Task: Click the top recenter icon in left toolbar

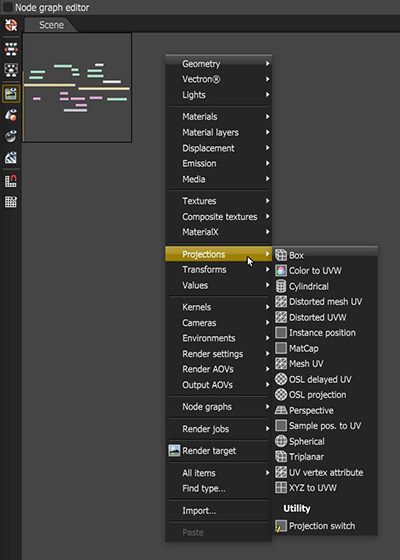Action: [x=11, y=25]
